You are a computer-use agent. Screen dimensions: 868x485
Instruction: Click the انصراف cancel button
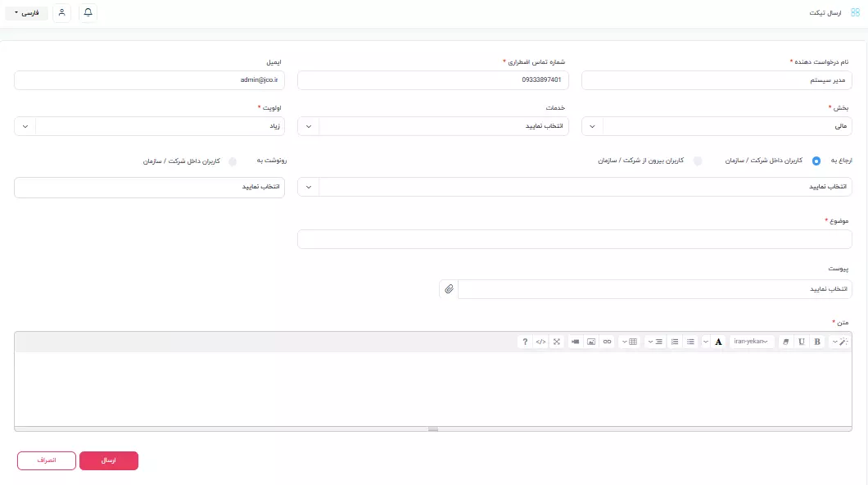point(47,460)
